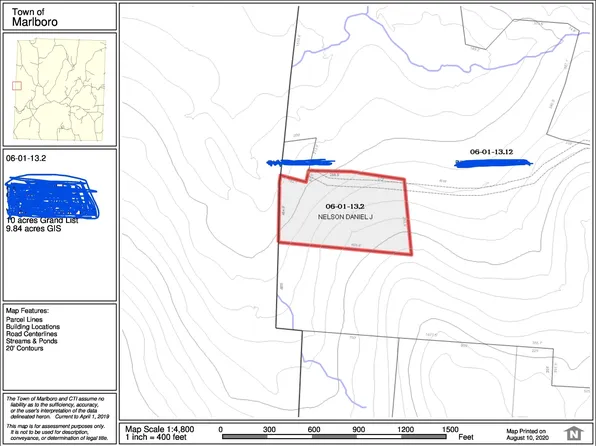Click the parcel ID 06-01-13.2 in info panel
Viewport: 596px width, 446px height.
(26, 159)
